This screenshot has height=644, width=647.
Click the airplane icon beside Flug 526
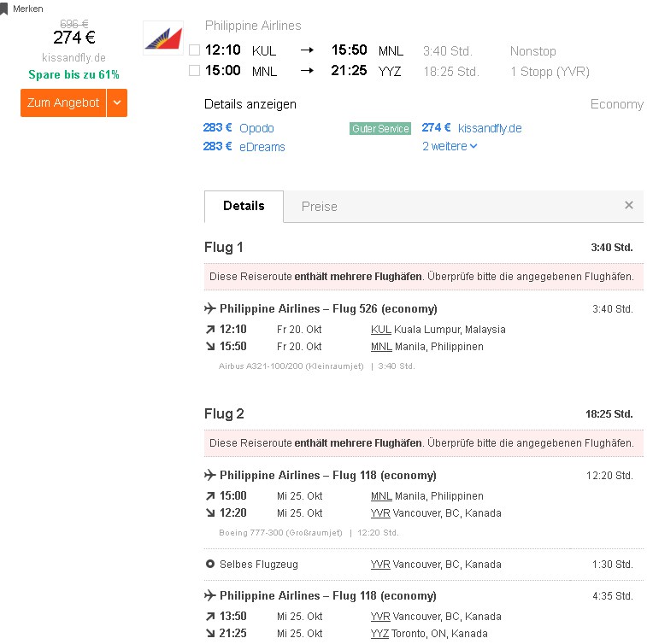pyautogui.click(x=210, y=308)
